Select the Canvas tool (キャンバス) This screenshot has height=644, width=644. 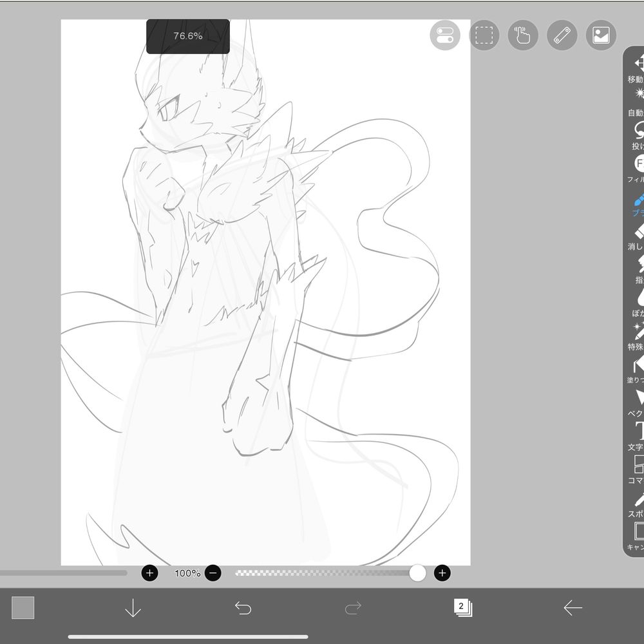coord(637,536)
